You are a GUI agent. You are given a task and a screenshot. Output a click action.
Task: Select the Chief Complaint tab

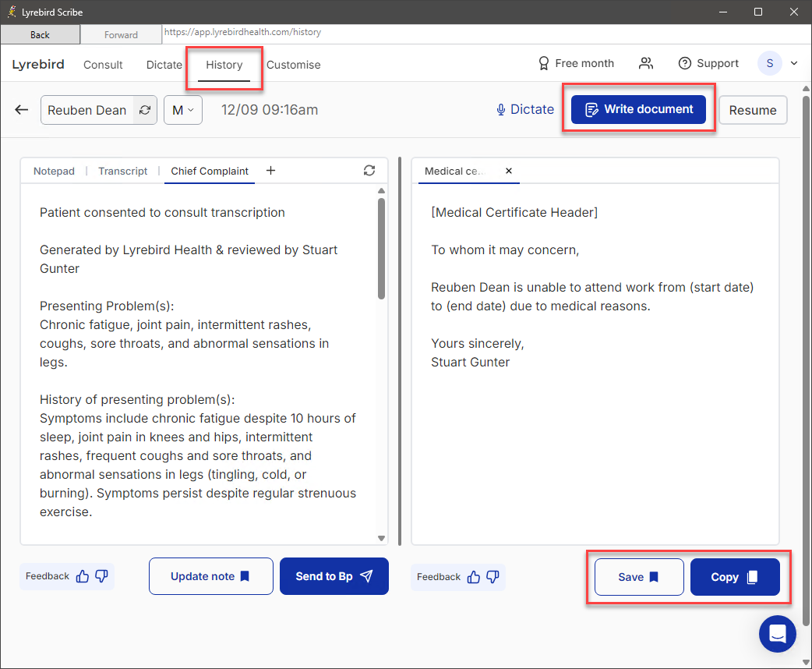[x=209, y=171]
